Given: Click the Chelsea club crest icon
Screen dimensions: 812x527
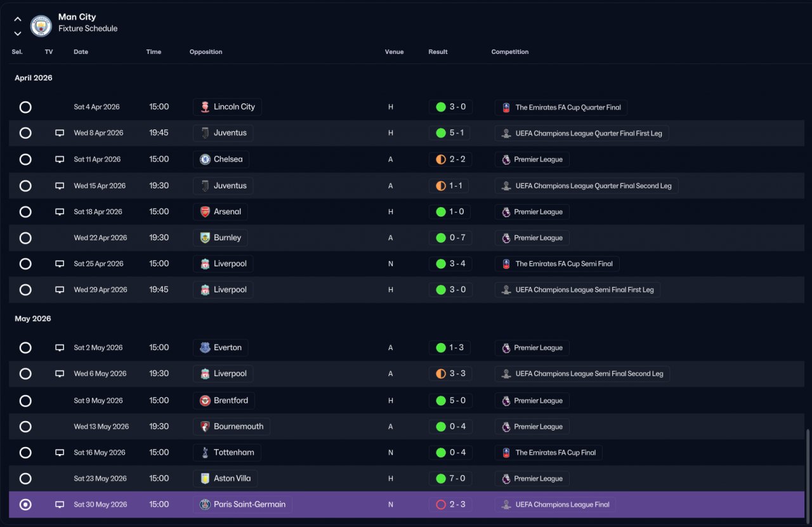Looking at the screenshot, I should 205,159.
